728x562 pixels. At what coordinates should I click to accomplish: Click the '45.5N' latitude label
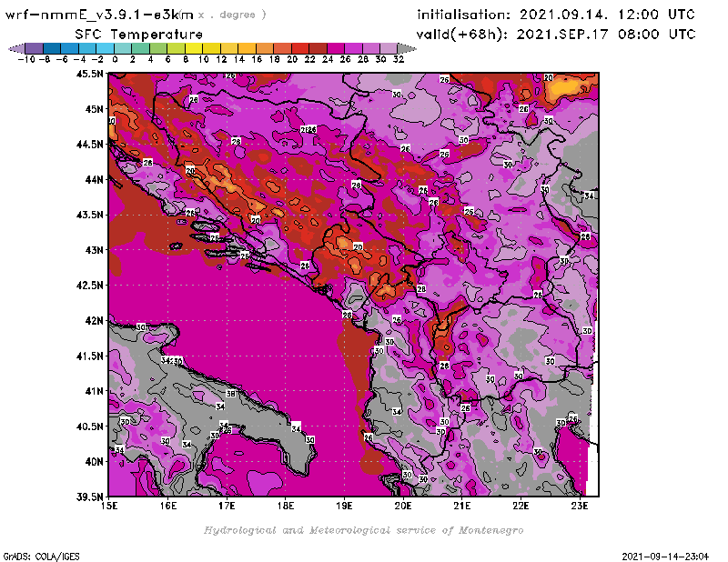pyautogui.click(x=89, y=74)
